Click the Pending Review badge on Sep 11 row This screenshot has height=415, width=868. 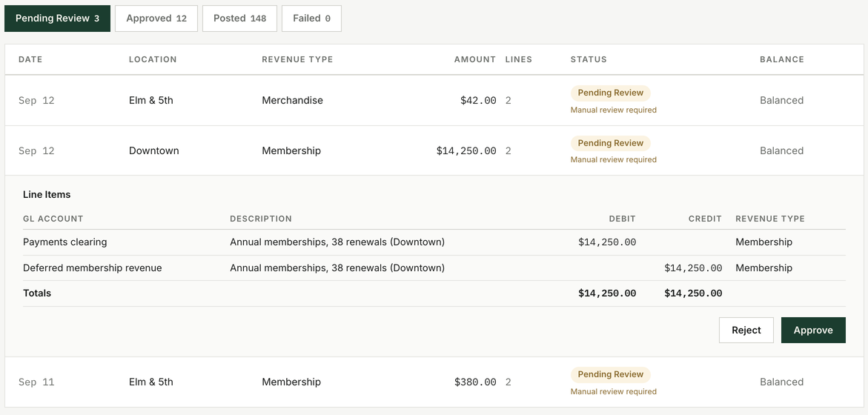tap(611, 374)
